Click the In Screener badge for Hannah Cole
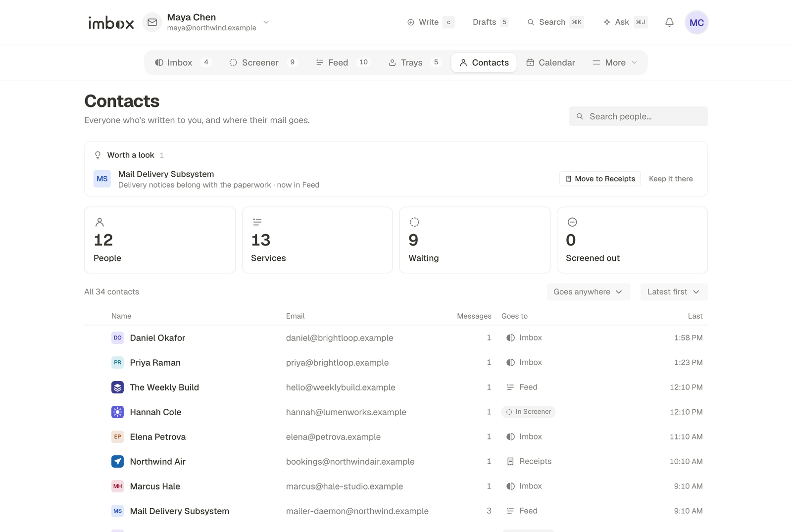 pyautogui.click(x=528, y=412)
